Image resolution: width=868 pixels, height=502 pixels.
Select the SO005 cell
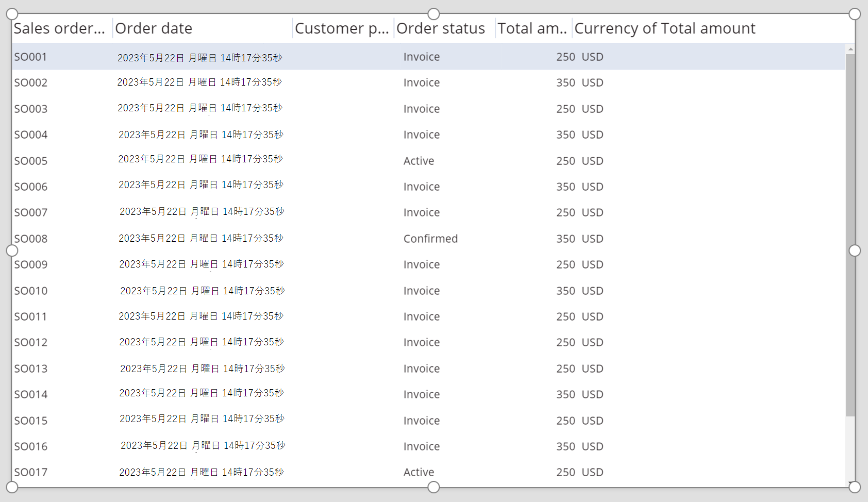pyautogui.click(x=30, y=161)
